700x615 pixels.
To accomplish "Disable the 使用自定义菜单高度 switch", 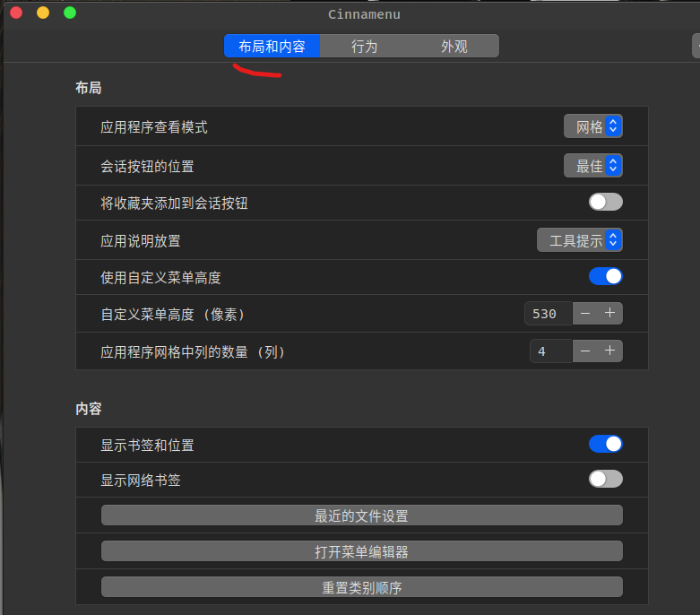I will tap(605, 276).
